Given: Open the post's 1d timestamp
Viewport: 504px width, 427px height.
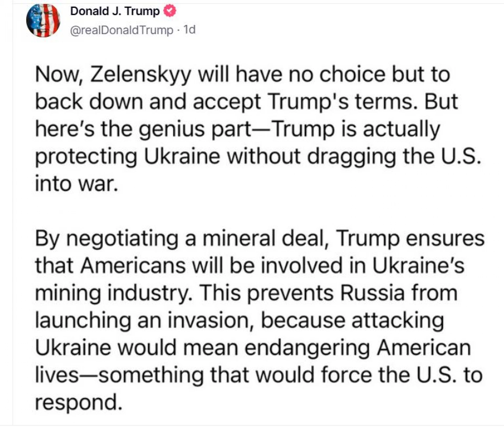Looking at the screenshot, I should pyautogui.click(x=189, y=29).
